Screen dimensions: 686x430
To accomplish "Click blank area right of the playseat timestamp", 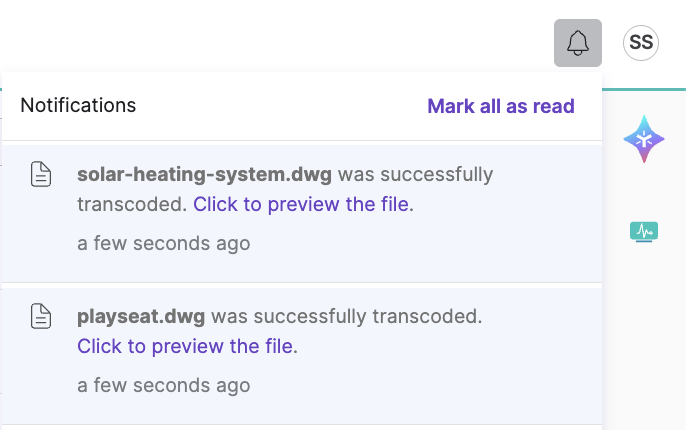I will click(x=420, y=385).
